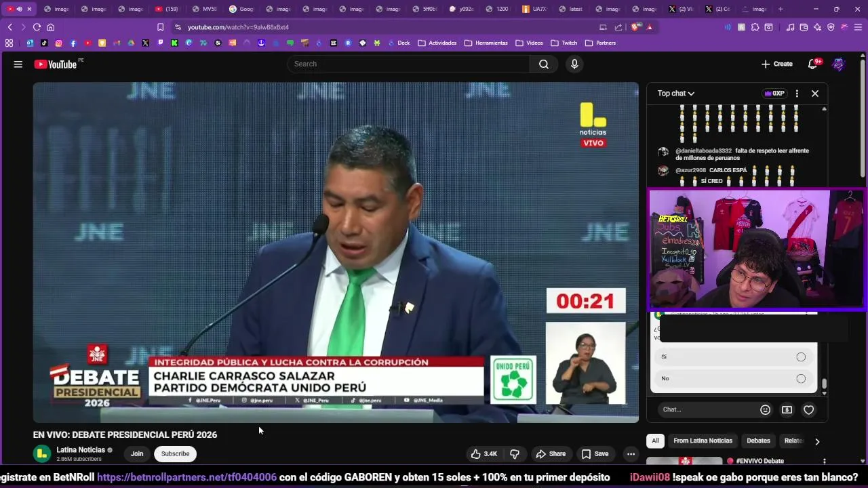Open YouTube notifications bell
The height and width of the screenshot is (488, 868).
click(813, 64)
